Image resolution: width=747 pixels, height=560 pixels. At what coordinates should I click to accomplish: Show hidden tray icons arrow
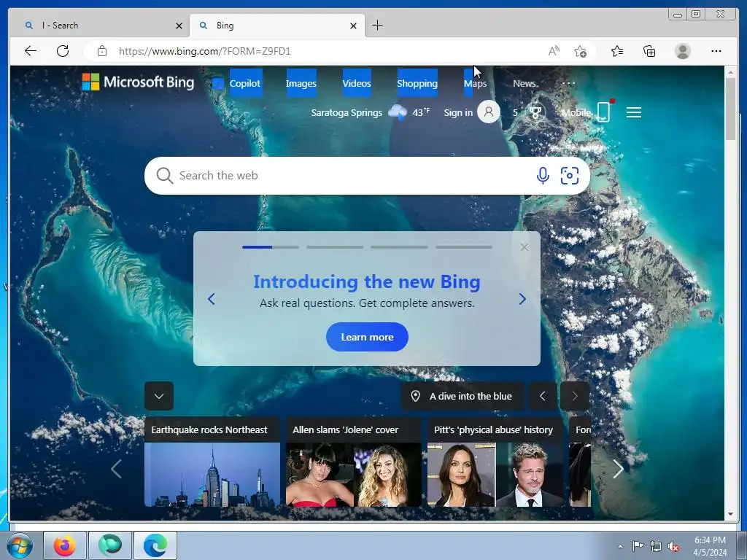(620, 546)
